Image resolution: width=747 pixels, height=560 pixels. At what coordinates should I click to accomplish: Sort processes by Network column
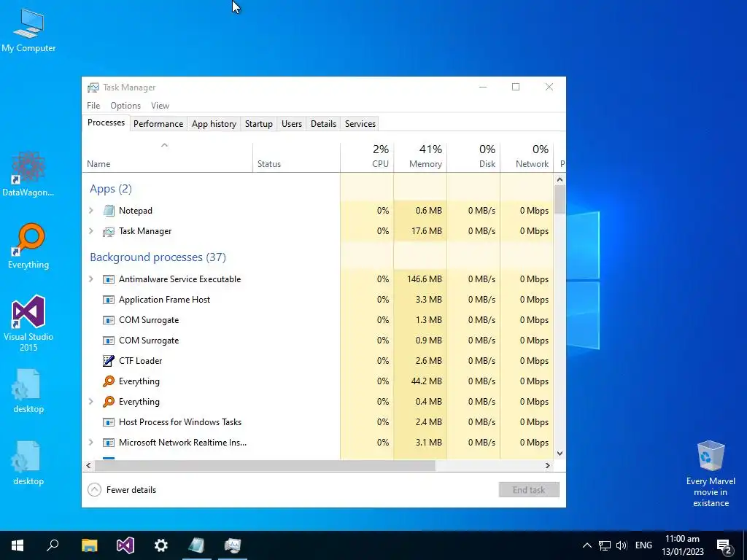(527, 157)
